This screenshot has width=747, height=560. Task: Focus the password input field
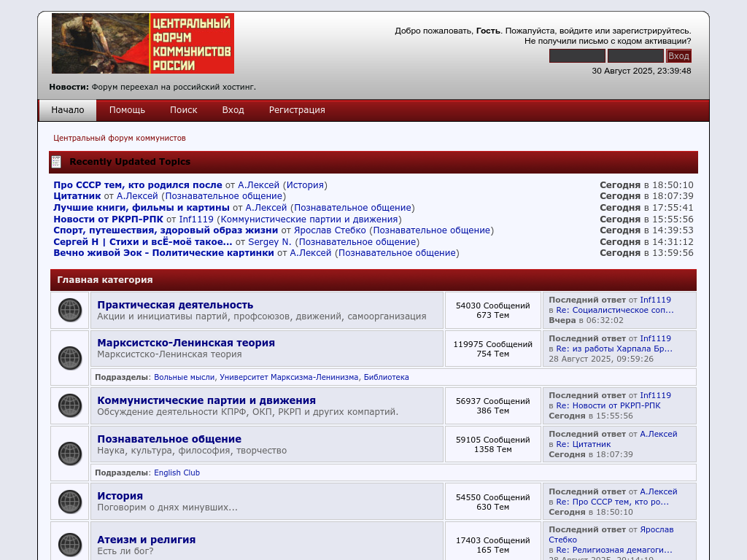pos(635,56)
